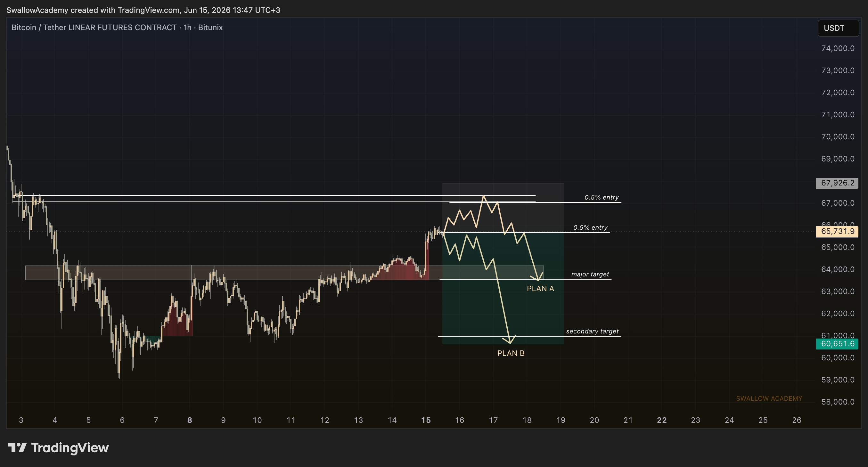Click date 24 on the time axis
Screen dimensions: 868x467
[x=729, y=420]
